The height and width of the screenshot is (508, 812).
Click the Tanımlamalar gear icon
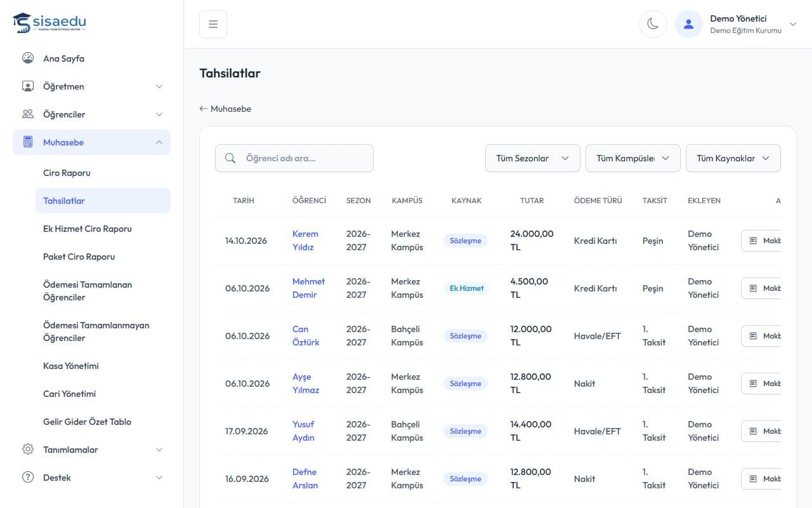(28, 450)
